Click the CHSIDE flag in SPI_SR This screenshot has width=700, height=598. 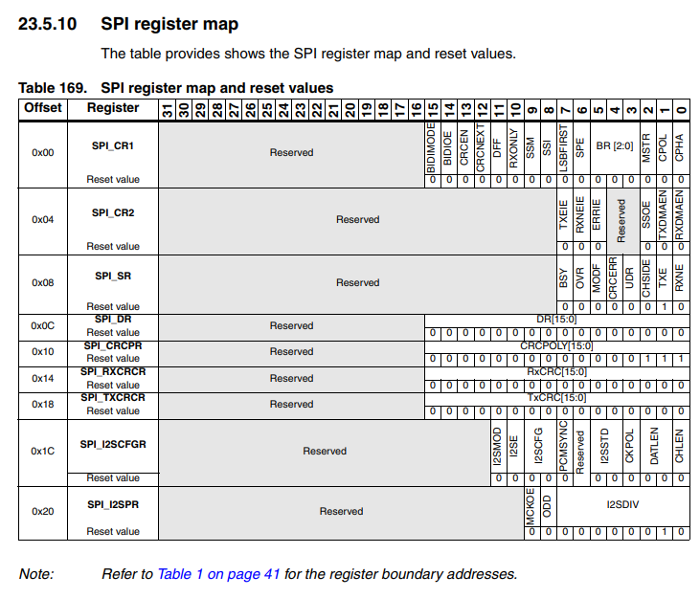point(646,278)
